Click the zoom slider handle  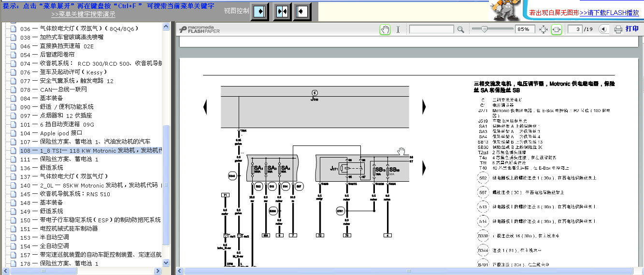(x=484, y=29)
